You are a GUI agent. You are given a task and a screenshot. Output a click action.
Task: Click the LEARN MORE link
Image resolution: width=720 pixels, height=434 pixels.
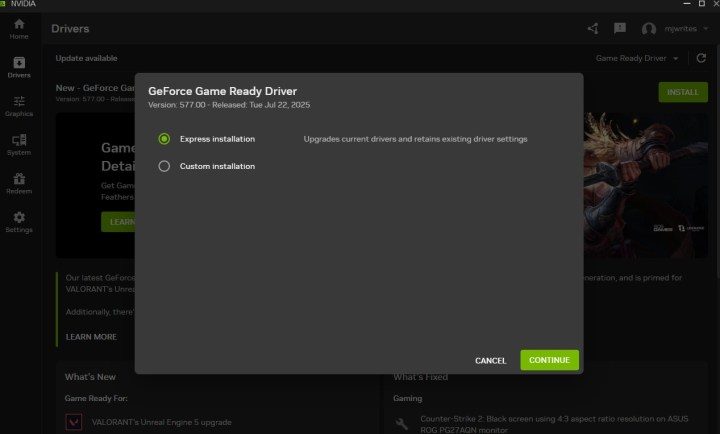pyautogui.click(x=91, y=337)
